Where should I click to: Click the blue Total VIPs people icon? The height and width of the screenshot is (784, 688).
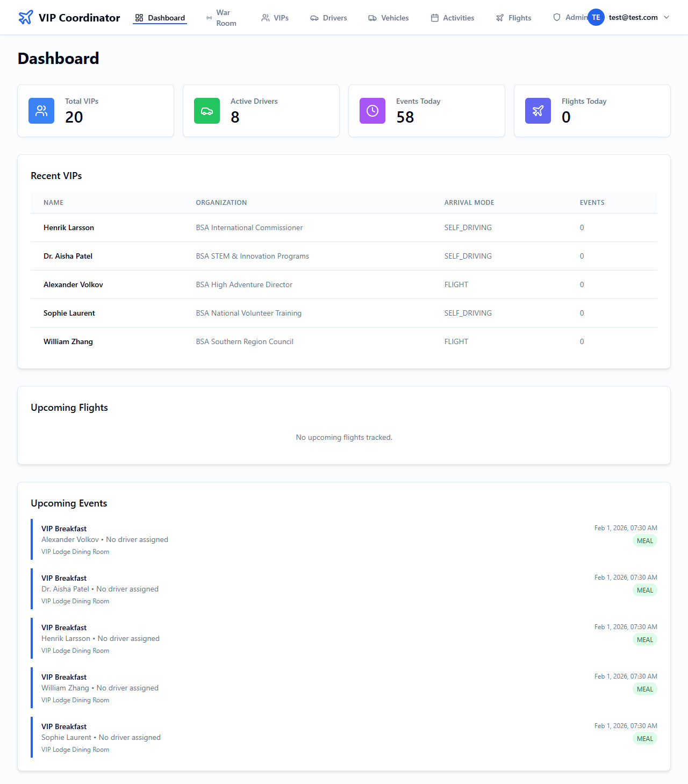click(x=41, y=111)
